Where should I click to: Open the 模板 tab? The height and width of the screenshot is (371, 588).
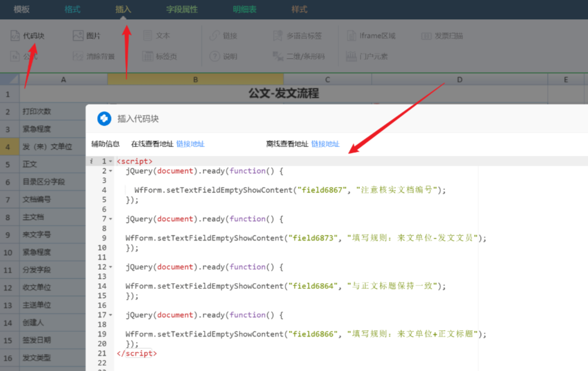(x=22, y=9)
